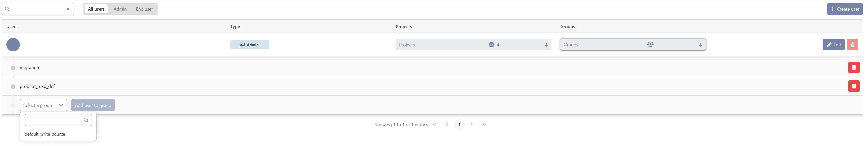Click the Edit button for the user
Viewport: 868px width, 146px height.
833,44
